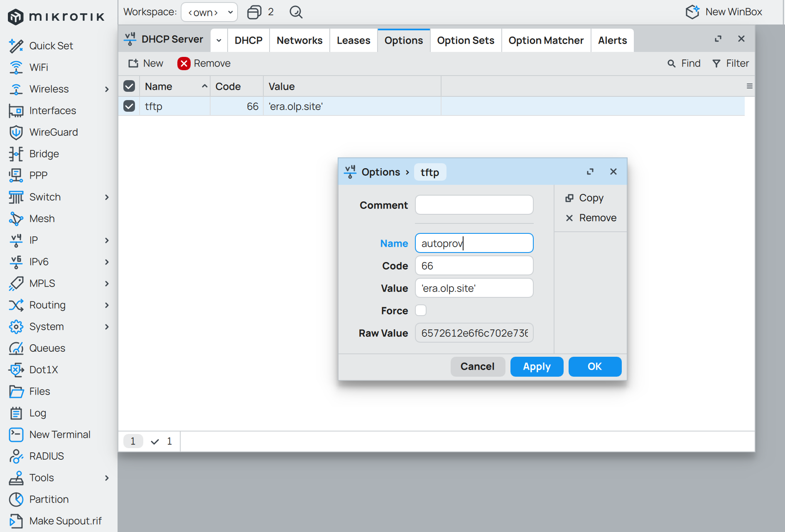Toggle the Force checkbox
This screenshot has height=532, width=785.
pos(421,310)
